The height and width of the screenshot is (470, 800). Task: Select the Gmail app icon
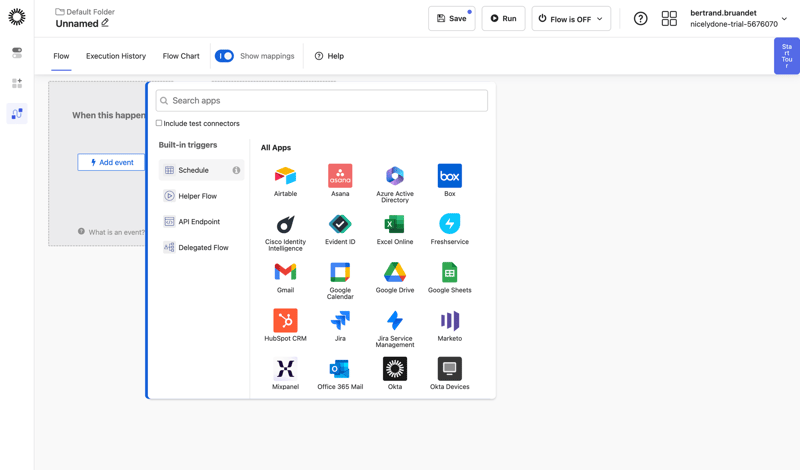[285, 273]
